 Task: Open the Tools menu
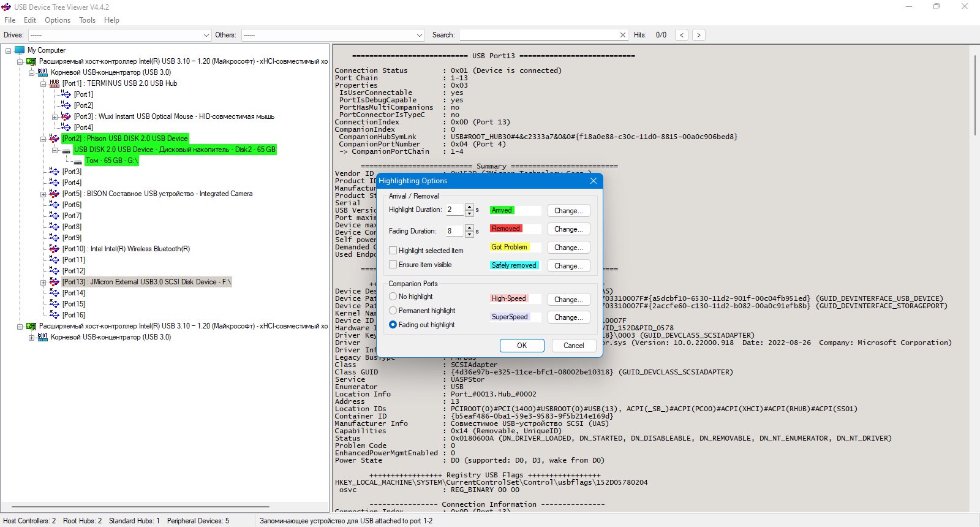coord(88,20)
